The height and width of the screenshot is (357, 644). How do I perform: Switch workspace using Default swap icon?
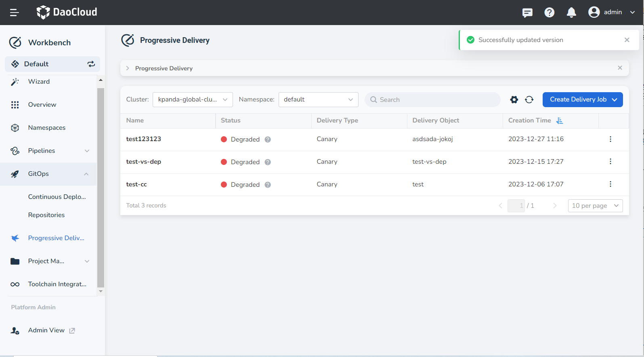click(x=91, y=64)
